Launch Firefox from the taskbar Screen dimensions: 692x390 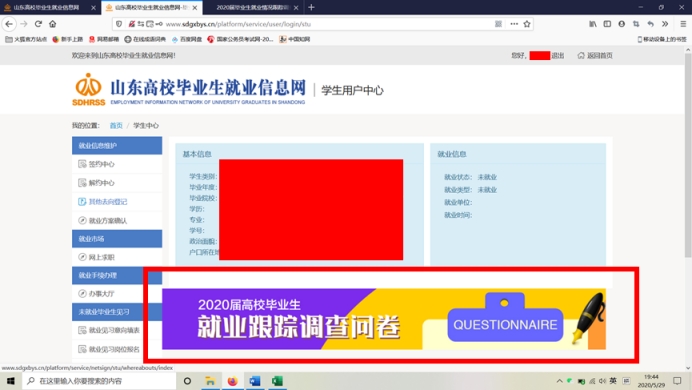[233, 381]
